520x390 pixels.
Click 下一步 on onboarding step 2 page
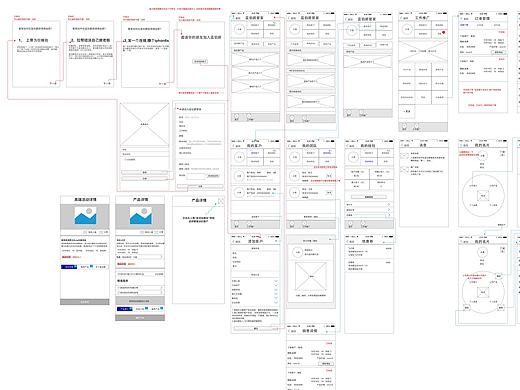107,83
